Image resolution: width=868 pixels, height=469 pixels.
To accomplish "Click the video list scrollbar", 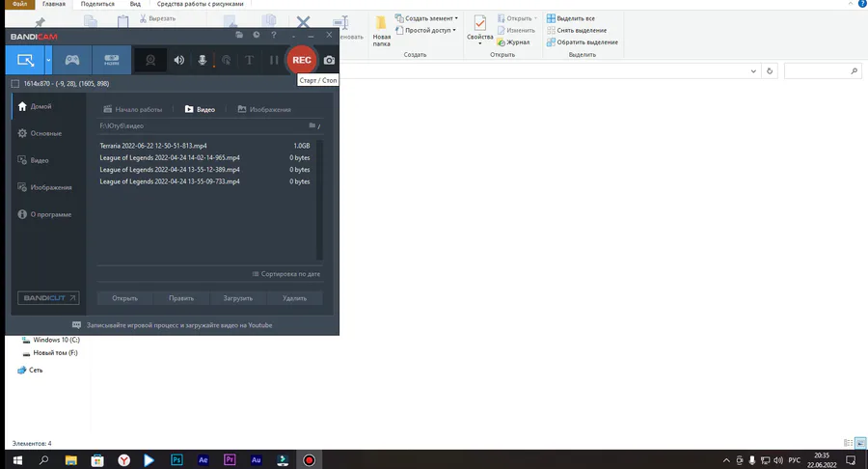I will click(x=319, y=200).
